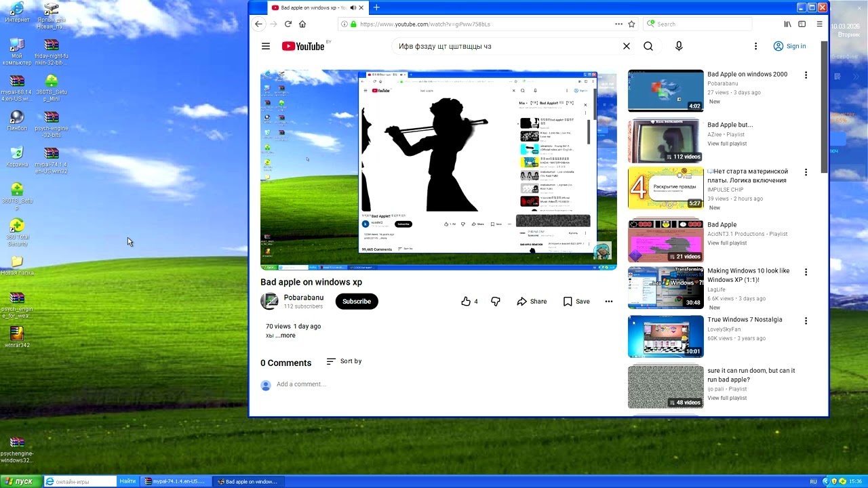Click the YouTube search text field
Image resolution: width=868 pixels, height=488 pixels.
[505, 46]
